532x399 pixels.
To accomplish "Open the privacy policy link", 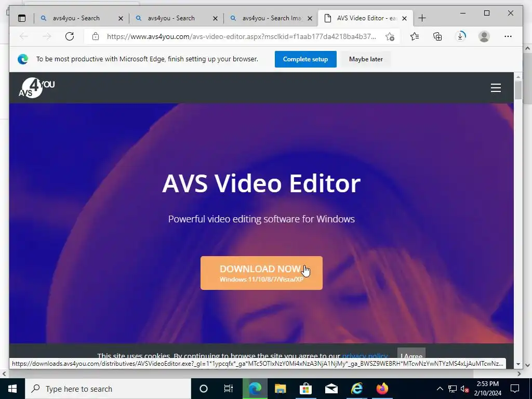I will 365,356.
